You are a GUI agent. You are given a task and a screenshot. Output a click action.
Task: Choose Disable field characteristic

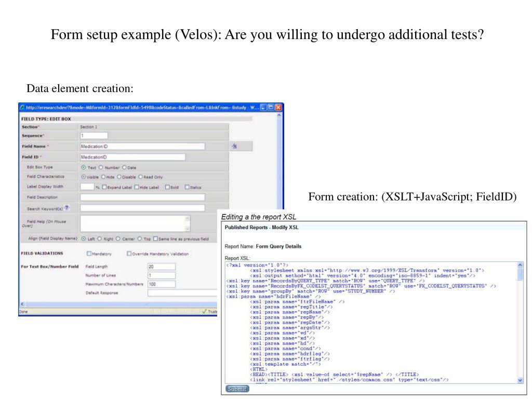119,177
